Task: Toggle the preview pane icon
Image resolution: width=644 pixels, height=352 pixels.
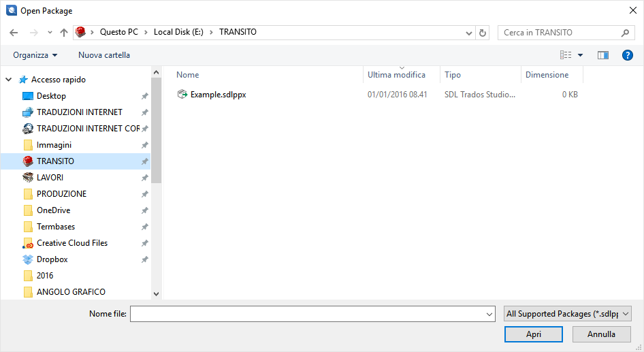Action: point(603,55)
